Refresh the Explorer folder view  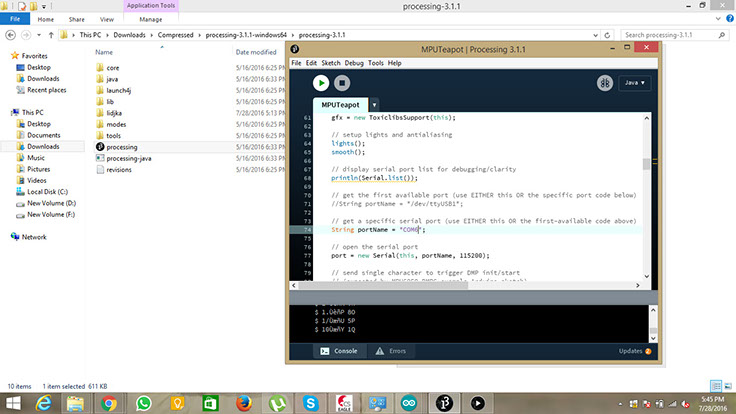[x=607, y=35]
